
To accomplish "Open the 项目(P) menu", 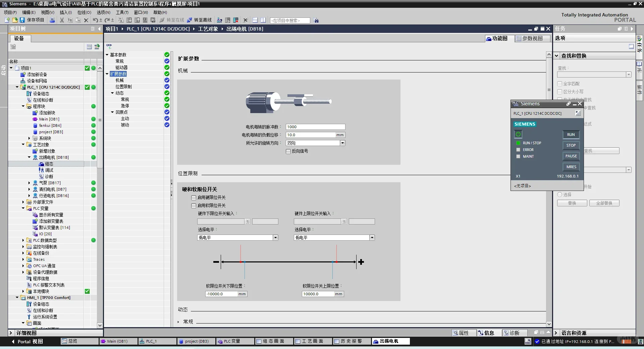I will (10, 12).
